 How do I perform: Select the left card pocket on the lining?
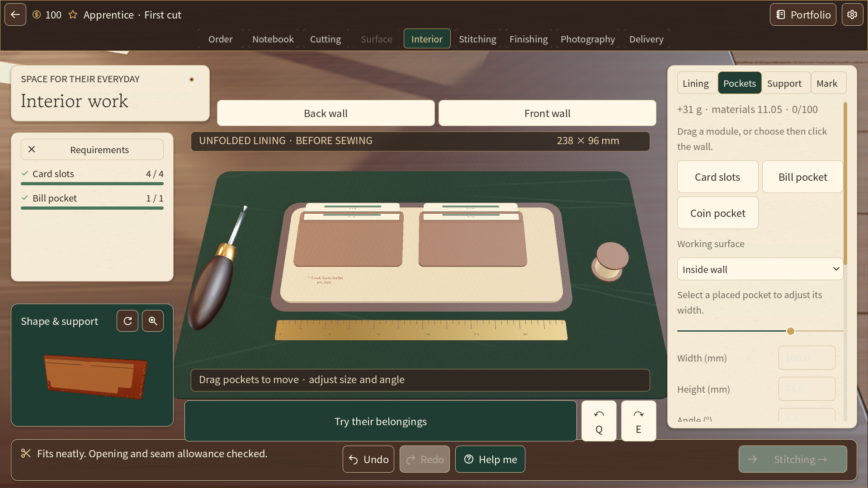coord(348,239)
